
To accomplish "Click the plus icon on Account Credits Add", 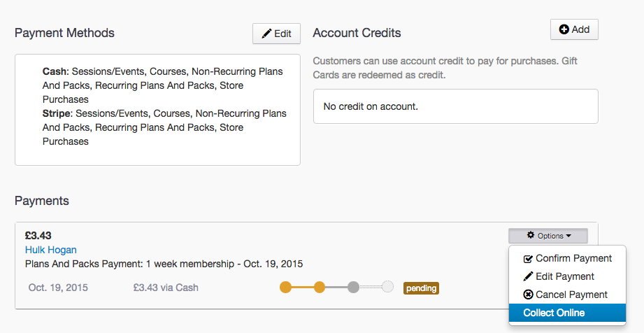I will [564, 29].
